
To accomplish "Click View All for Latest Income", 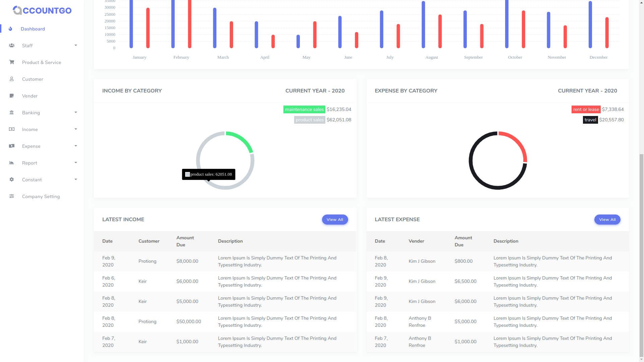I will pos(335,220).
